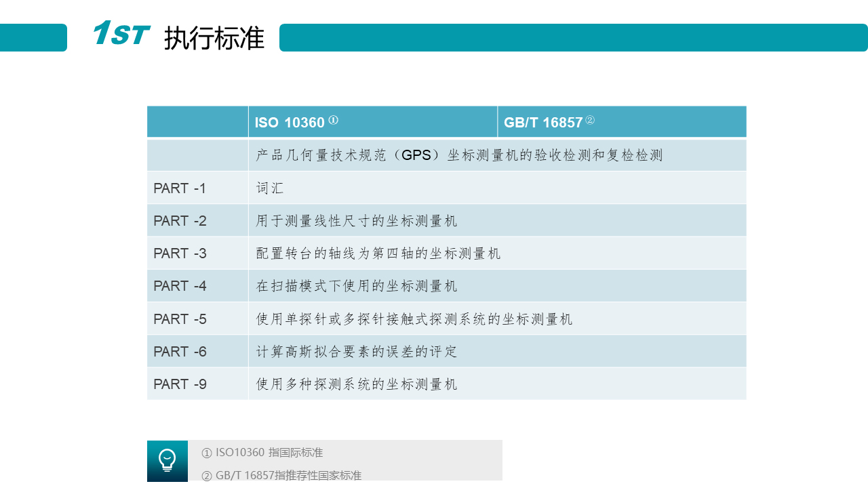Select the PART -9 row label

coord(180,384)
